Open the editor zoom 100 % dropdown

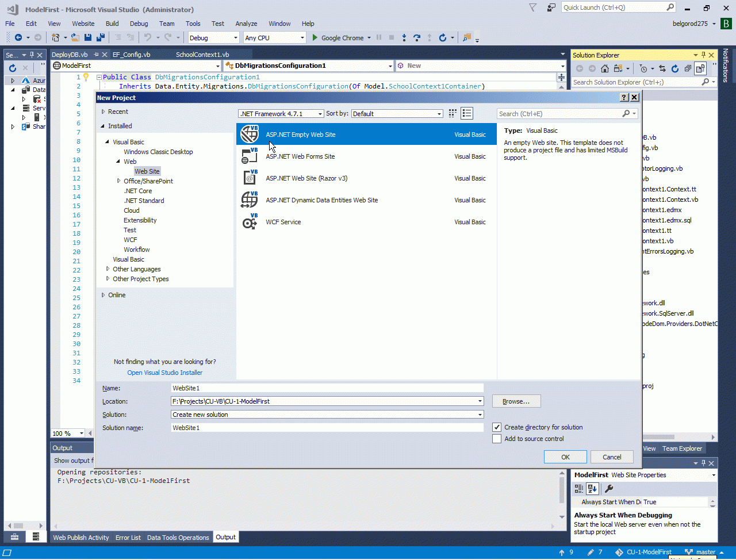pos(68,433)
